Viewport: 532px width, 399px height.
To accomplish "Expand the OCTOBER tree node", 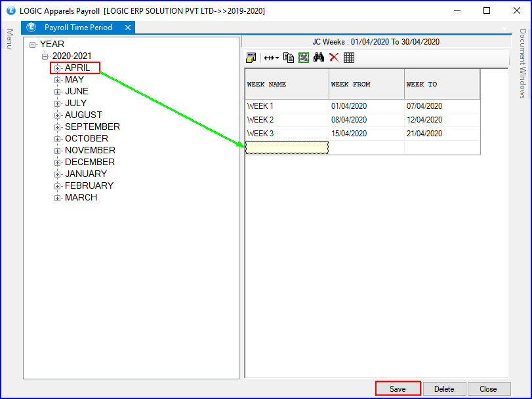I will (57, 139).
